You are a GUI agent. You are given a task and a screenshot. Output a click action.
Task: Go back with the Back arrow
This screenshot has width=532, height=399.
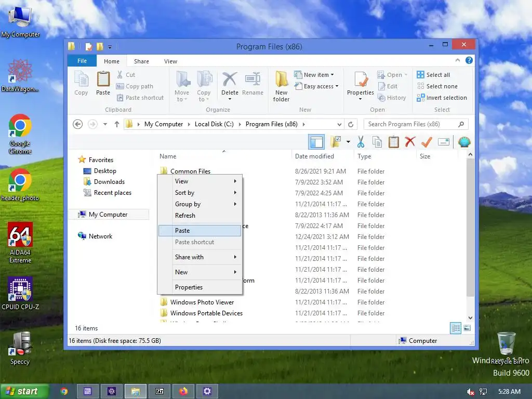pyautogui.click(x=78, y=124)
